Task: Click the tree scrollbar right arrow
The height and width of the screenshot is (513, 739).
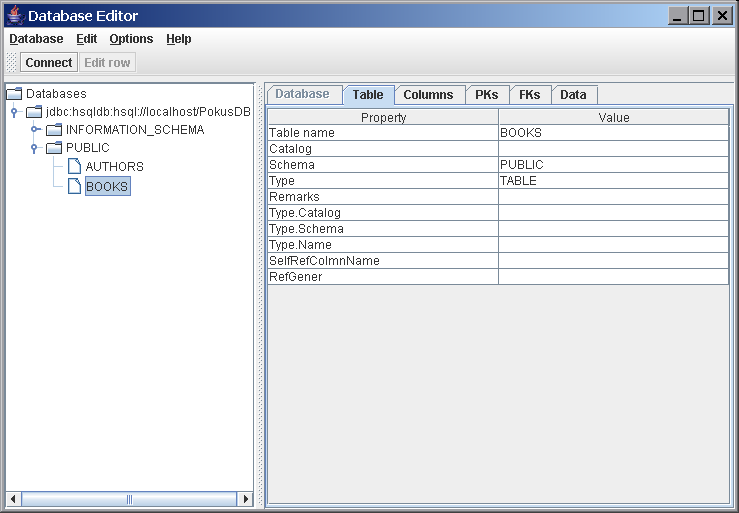Action: (x=245, y=499)
